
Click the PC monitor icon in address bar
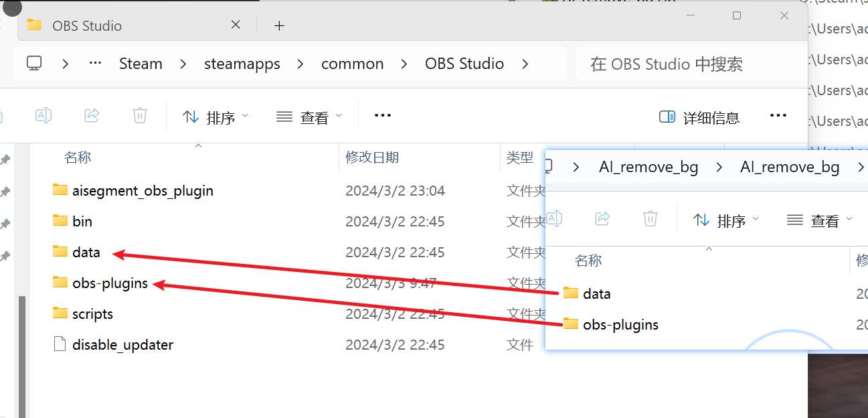pos(34,64)
